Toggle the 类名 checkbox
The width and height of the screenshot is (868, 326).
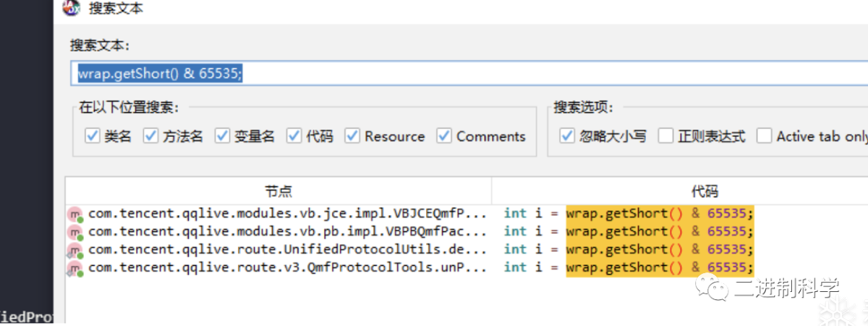coord(92,136)
